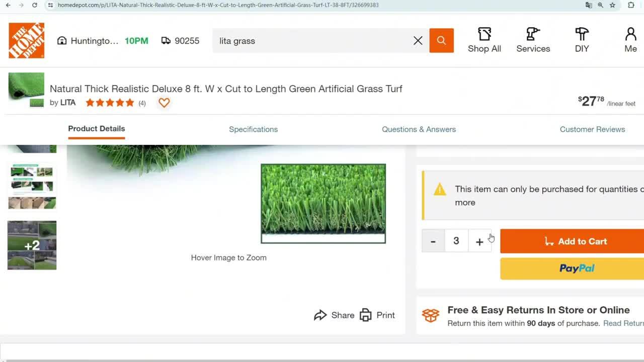Click the browser address bar URL
The width and height of the screenshot is (644, 362).
click(218, 5)
